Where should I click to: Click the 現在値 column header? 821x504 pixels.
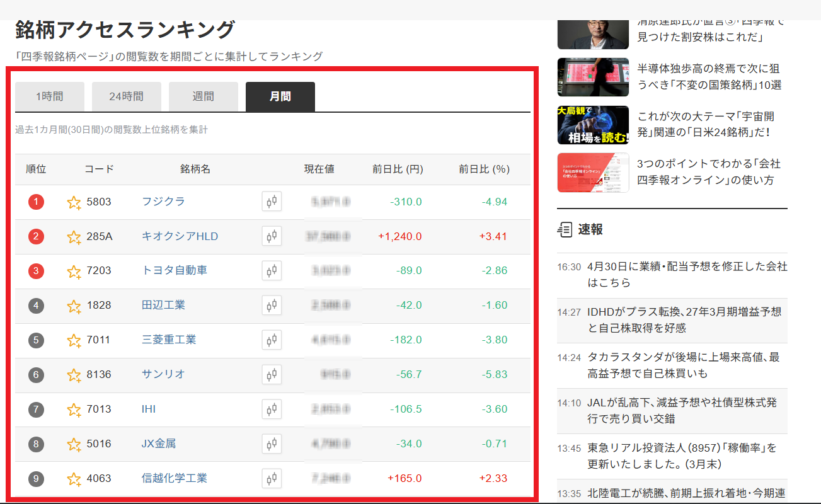click(x=319, y=169)
